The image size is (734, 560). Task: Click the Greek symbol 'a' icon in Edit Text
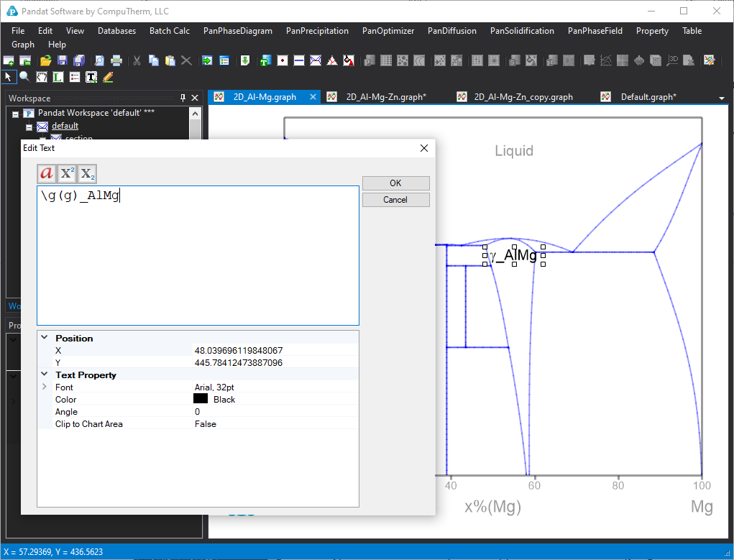click(47, 173)
